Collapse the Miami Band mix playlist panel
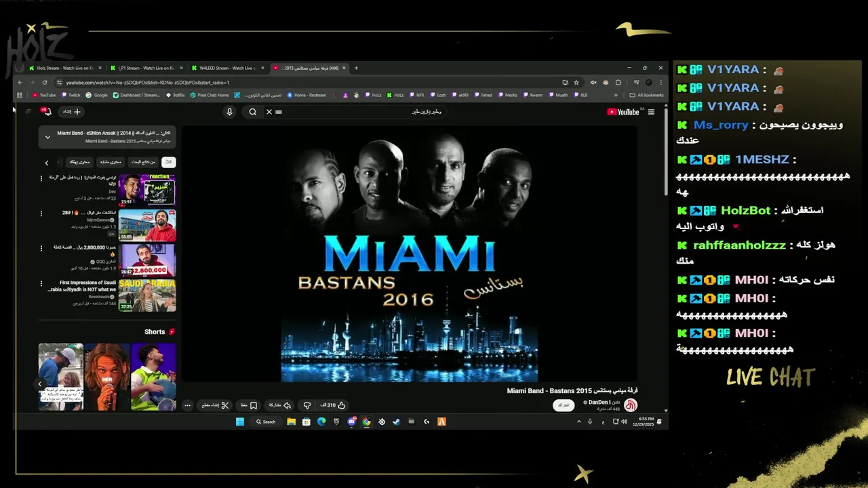The height and width of the screenshot is (488, 868). (47, 137)
